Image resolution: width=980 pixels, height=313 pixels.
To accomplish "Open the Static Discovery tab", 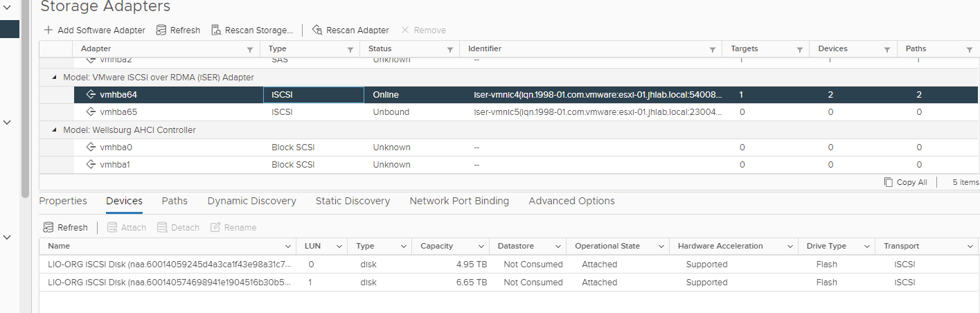I will [353, 201].
